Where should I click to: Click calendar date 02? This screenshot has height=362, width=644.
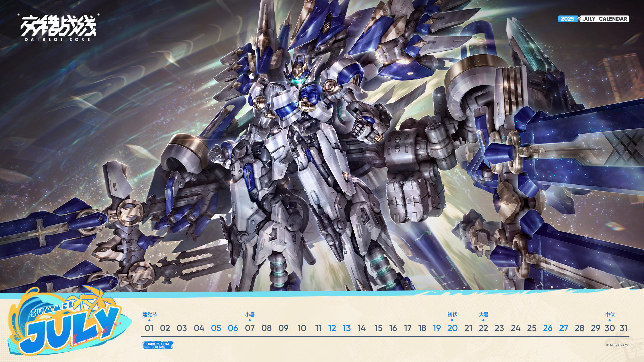point(165,328)
